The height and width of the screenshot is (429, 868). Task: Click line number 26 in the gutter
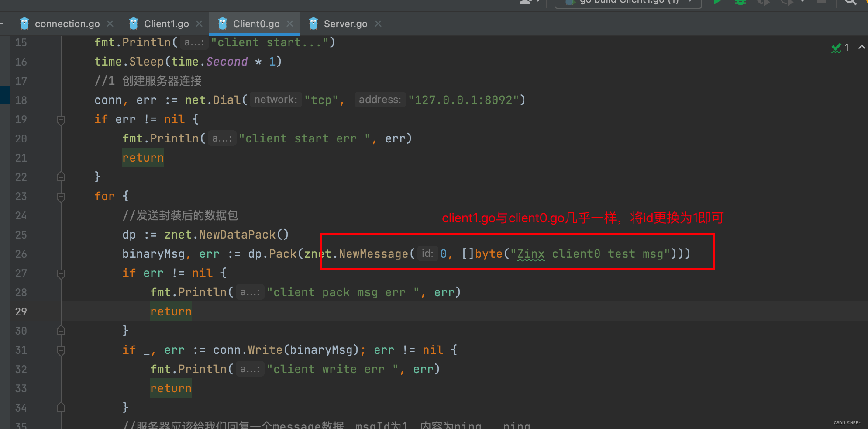(21, 254)
